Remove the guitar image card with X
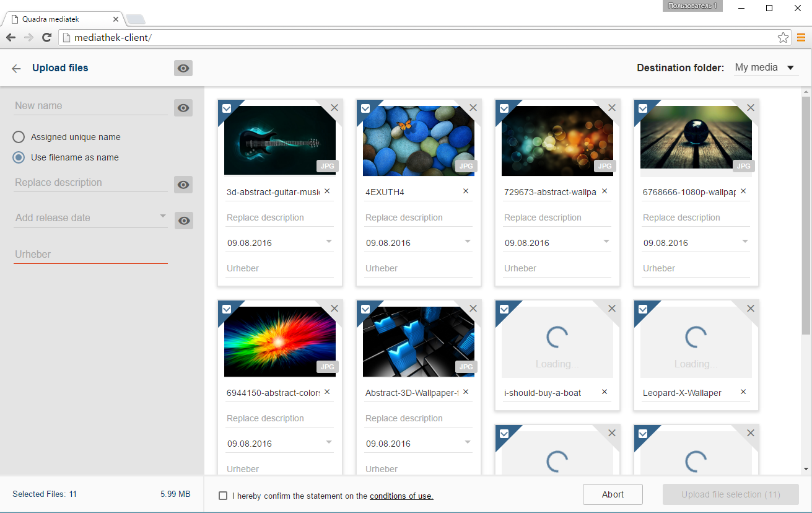Image resolution: width=812 pixels, height=513 pixels. (x=334, y=108)
